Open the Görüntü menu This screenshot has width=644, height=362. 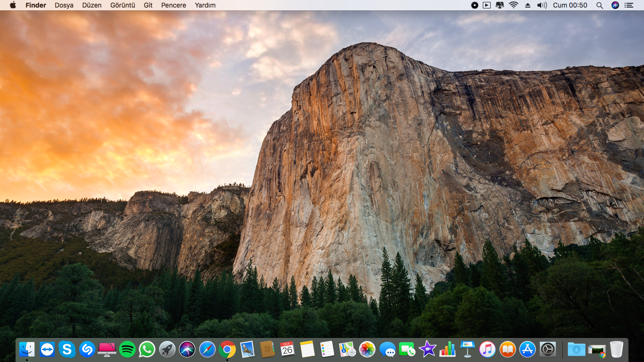point(123,5)
